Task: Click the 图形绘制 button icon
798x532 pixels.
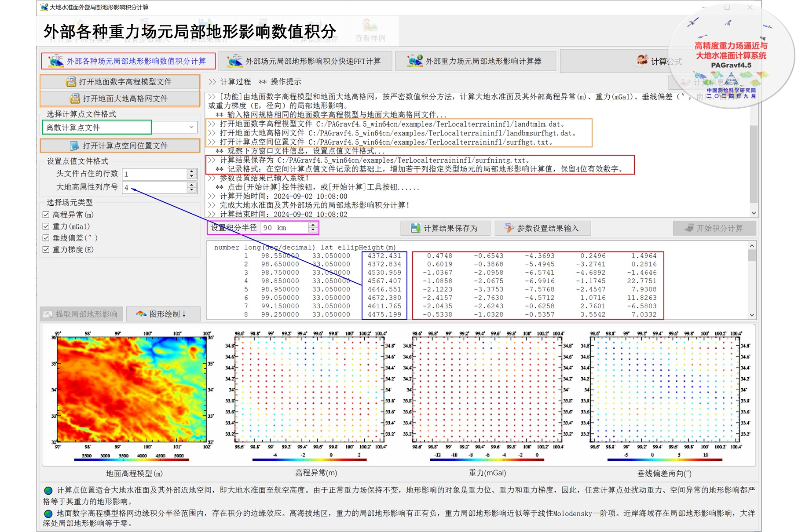Action: pyautogui.click(x=141, y=314)
